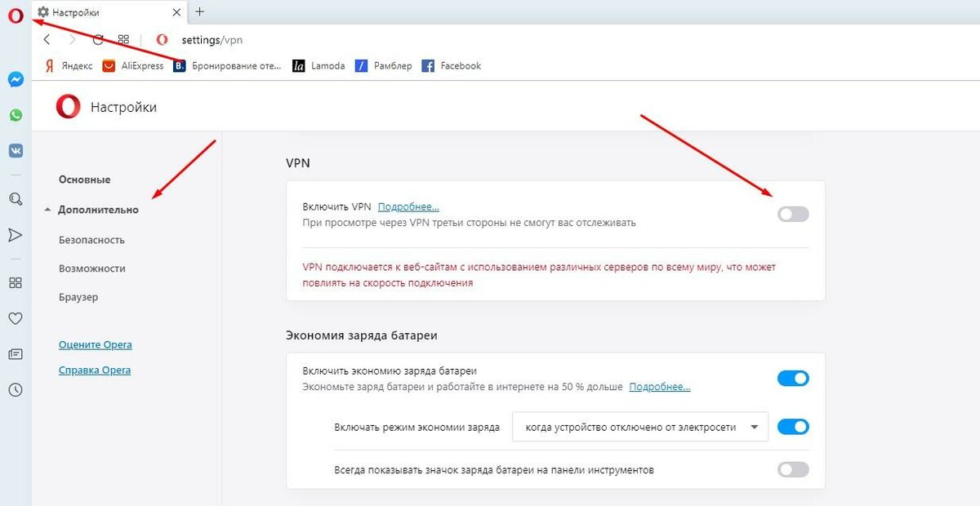The height and width of the screenshot is (506, 980).
Task: Select Возможности settings section
Action: (92, 269)
